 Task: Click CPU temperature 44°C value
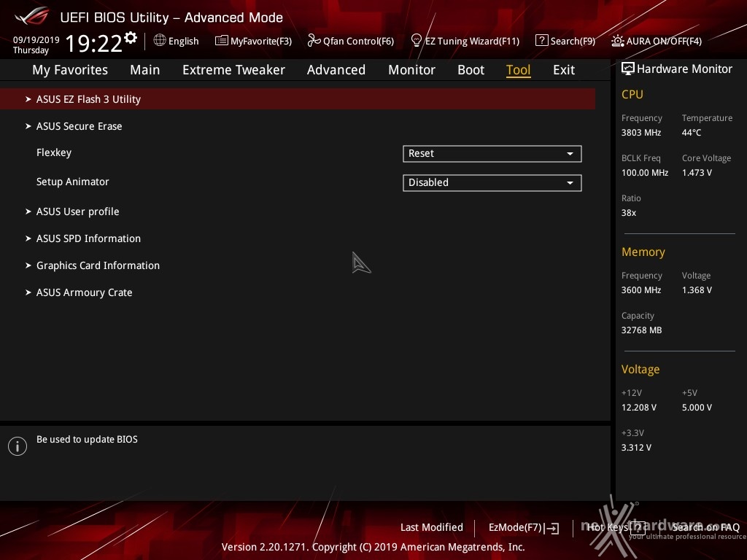[x=692, y=133]
